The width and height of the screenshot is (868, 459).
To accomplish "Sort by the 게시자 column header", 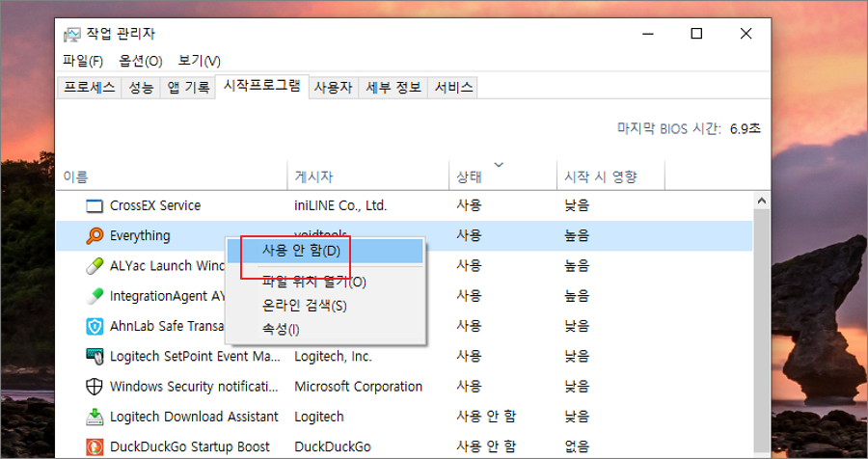I will 368,176.
